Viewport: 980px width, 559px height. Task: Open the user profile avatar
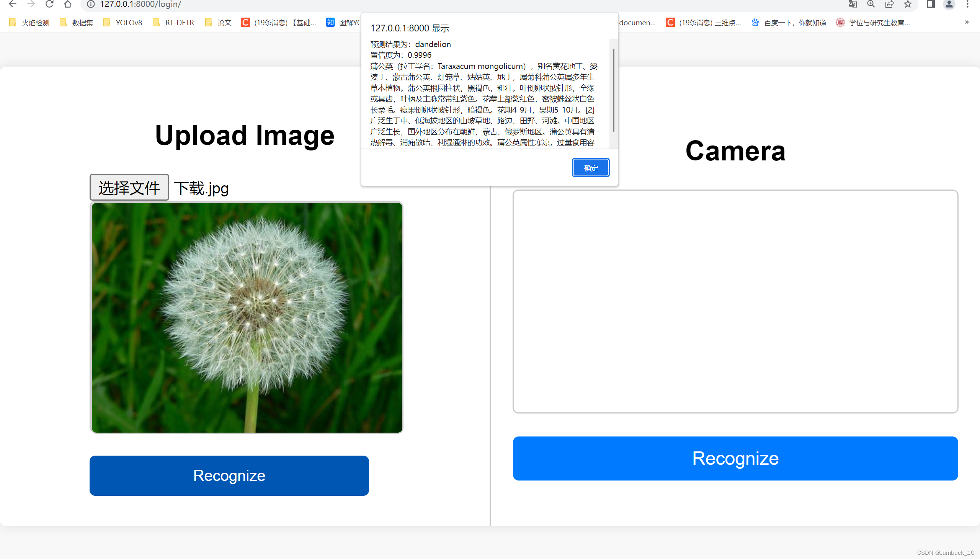pyautogui.click(x=949, y=4)
